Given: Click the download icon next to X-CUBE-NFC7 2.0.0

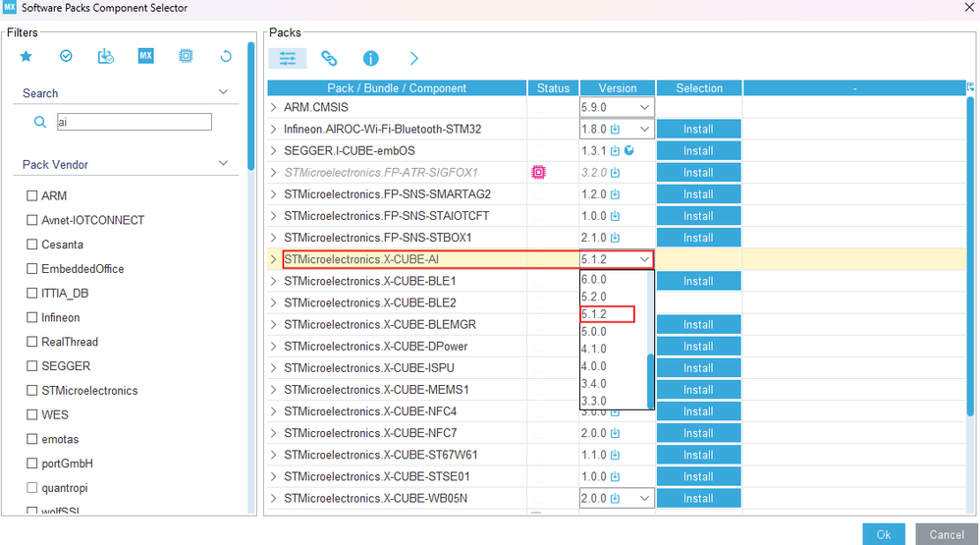Looking at the screenshot, I should coord(615,433).
